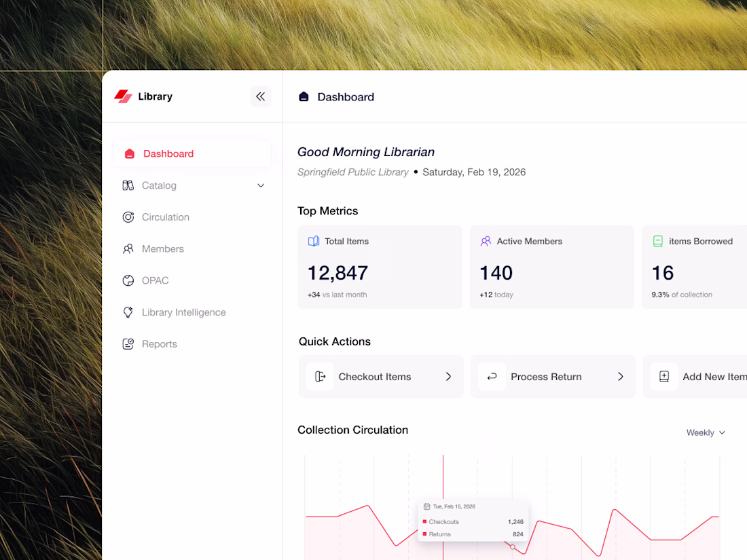Click the Collection Circulation heading
This screenshot has height=560, width=747.
pos(353,430)
